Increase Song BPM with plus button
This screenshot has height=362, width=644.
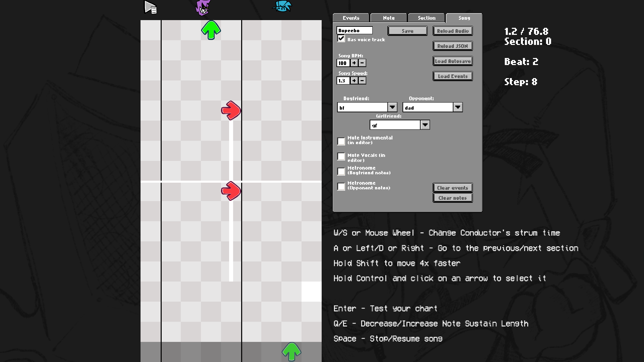[354, 63]
